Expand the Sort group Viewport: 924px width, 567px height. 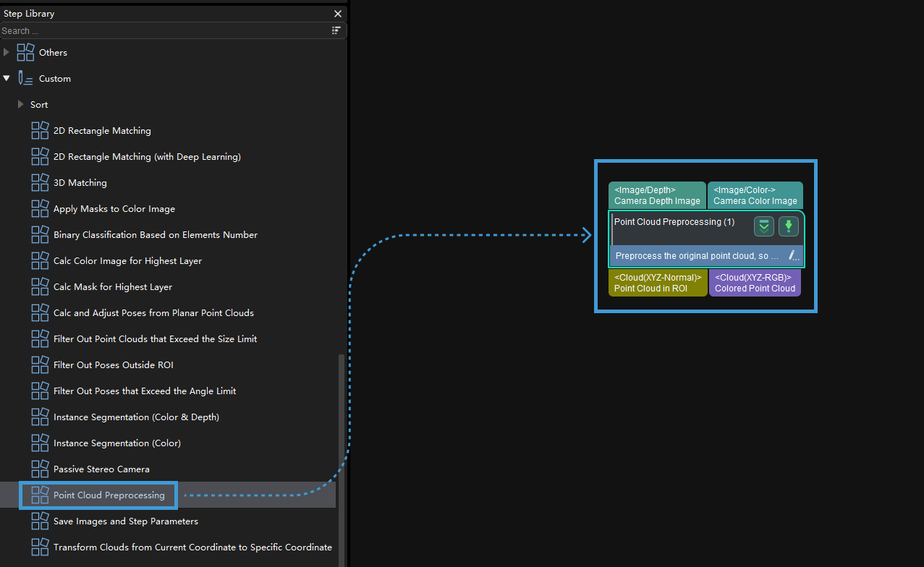click(21, 104)
